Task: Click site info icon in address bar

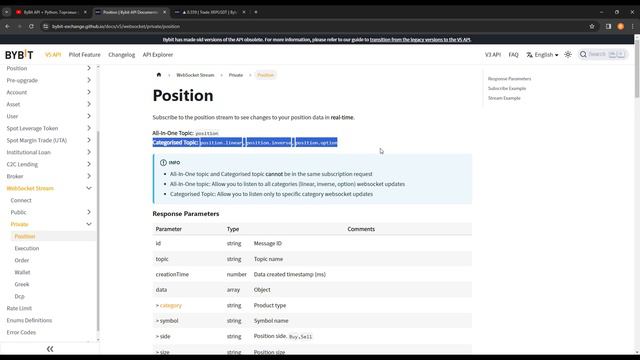Action: [45, 26]
